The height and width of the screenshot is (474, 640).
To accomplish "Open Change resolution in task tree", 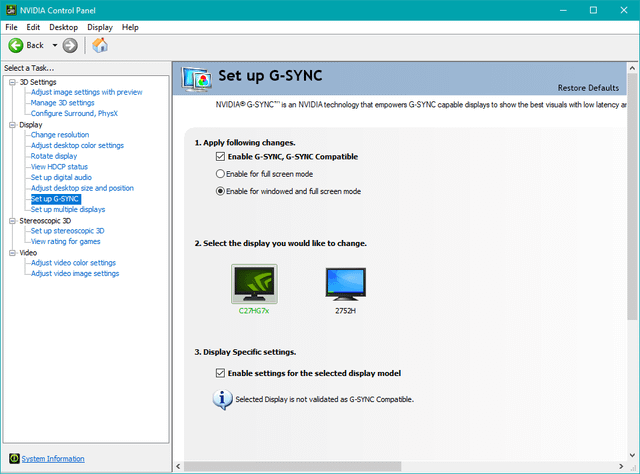I will tap(59, 135).
